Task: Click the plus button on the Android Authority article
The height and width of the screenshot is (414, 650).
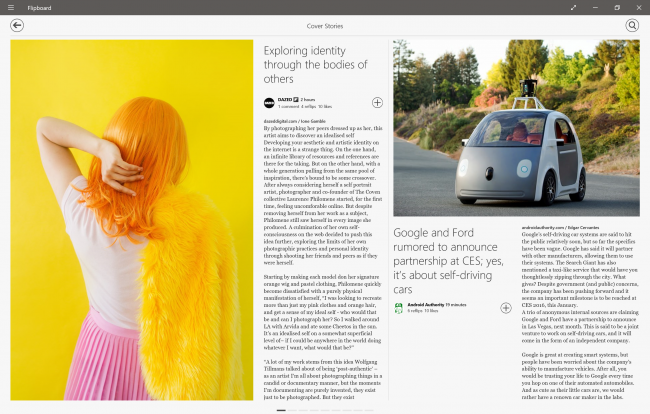Action: [506, 308]
